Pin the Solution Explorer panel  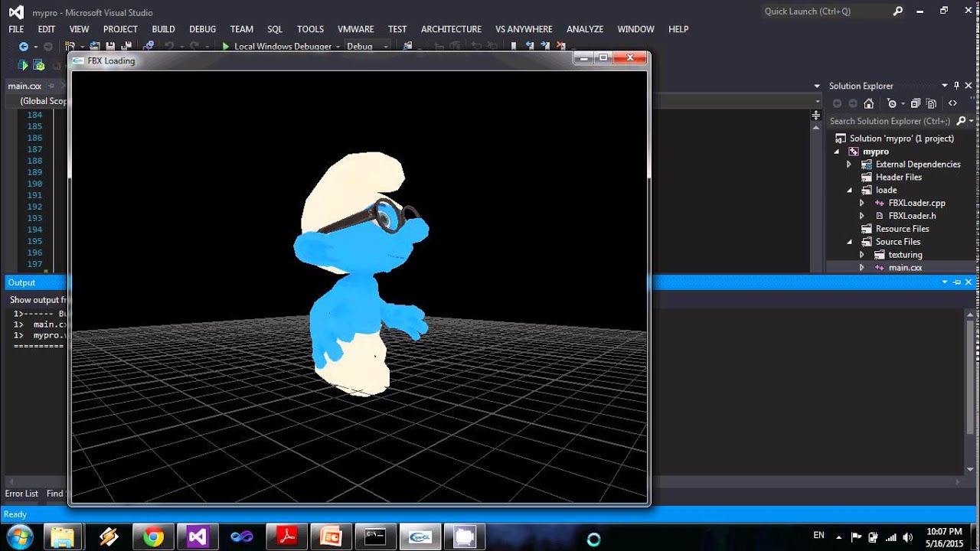(x=957, y=86)
